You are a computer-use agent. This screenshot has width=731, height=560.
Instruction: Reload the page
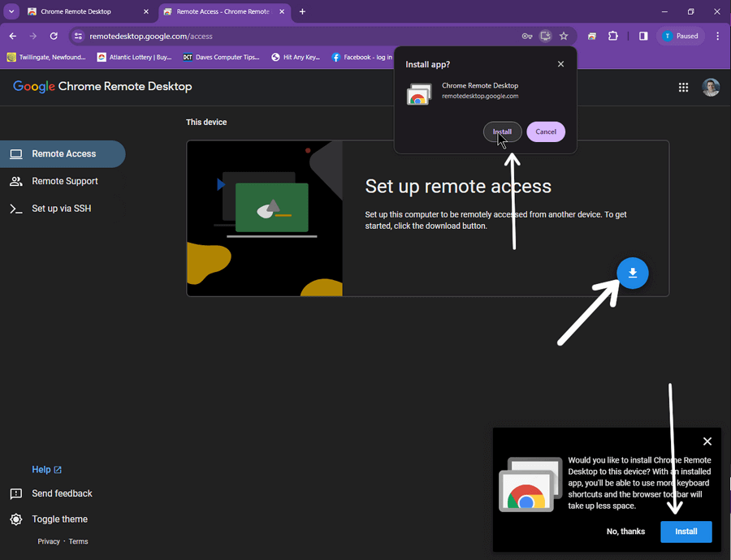point(54,36)
